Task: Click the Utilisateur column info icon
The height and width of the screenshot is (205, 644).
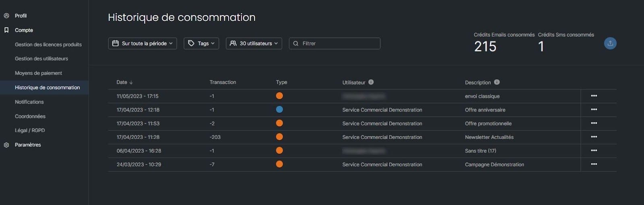Action: 371,82
